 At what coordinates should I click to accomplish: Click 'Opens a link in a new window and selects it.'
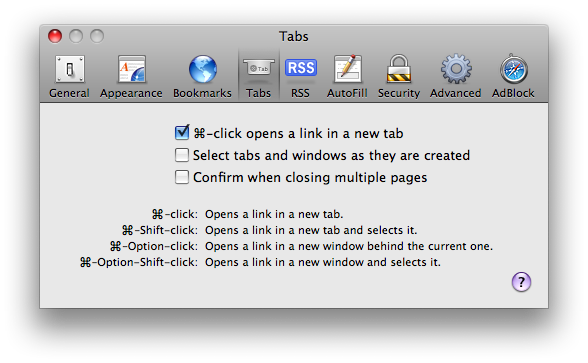pyautogui.click(x=322, y=262)
